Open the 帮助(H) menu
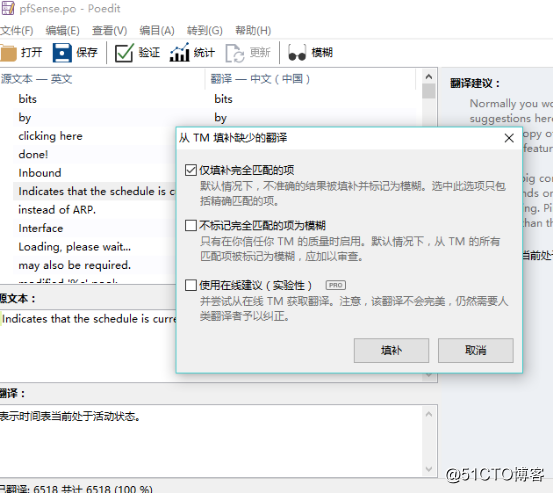This screenshot has width=554, height=493. click(x=253, y=31)
